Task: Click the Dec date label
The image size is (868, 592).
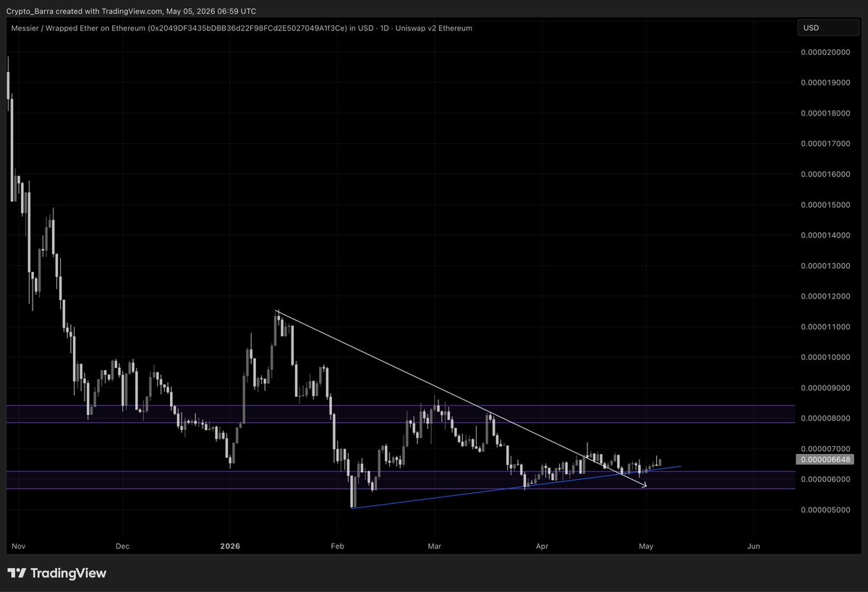Action: [x=122, y=546]
